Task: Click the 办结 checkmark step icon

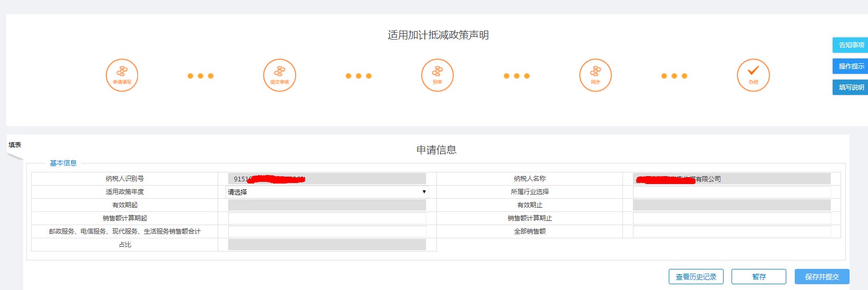Action: (753, 75)
